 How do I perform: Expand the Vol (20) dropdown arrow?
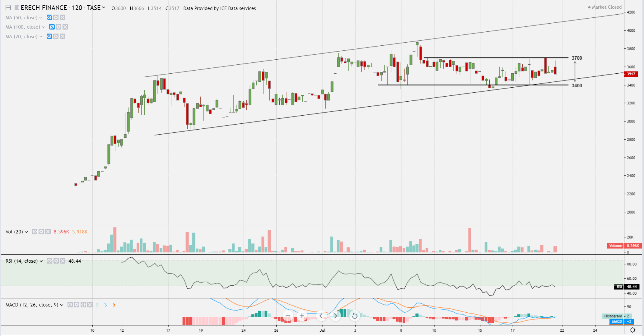pos(26,232)
